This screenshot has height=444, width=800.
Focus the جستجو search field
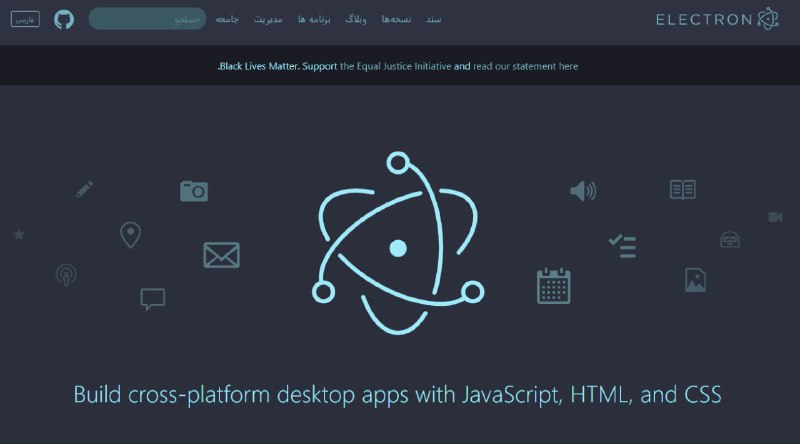[147, 19]
